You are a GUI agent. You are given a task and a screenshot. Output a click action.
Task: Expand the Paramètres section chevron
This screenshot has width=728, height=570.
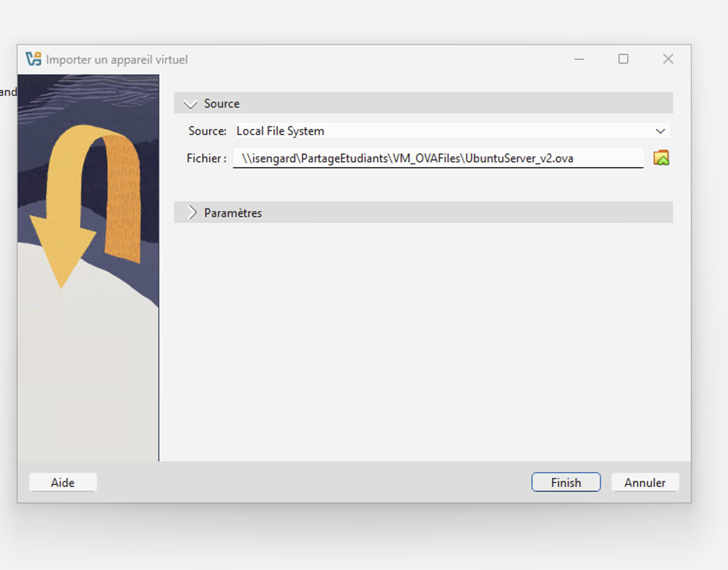192,213
